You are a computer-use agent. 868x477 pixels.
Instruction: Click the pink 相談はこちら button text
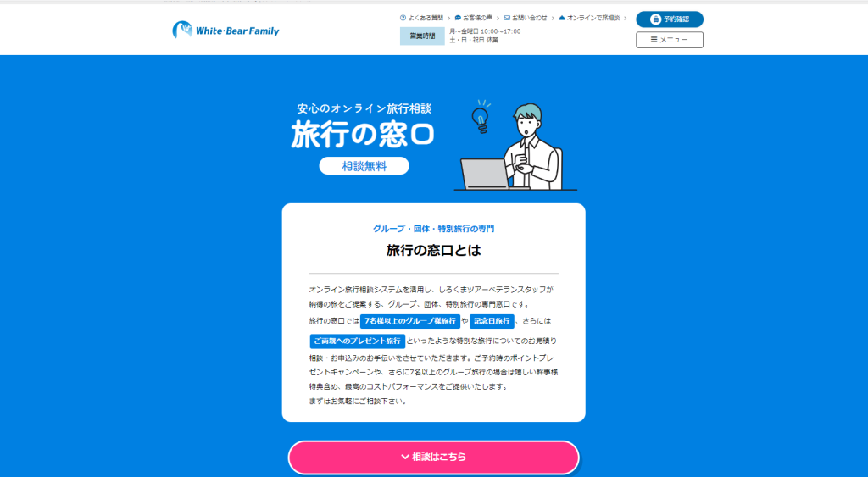[x=439, y=457]
